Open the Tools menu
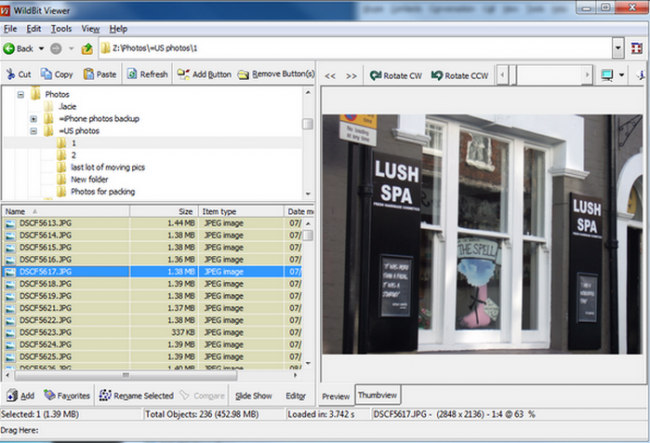 (x=61, y=29)
